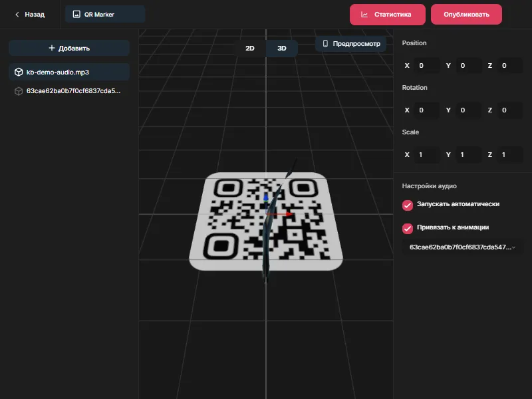Edit Rotation Z value field
The height and width of the screenshot is (399, 532).
point(511,110)
